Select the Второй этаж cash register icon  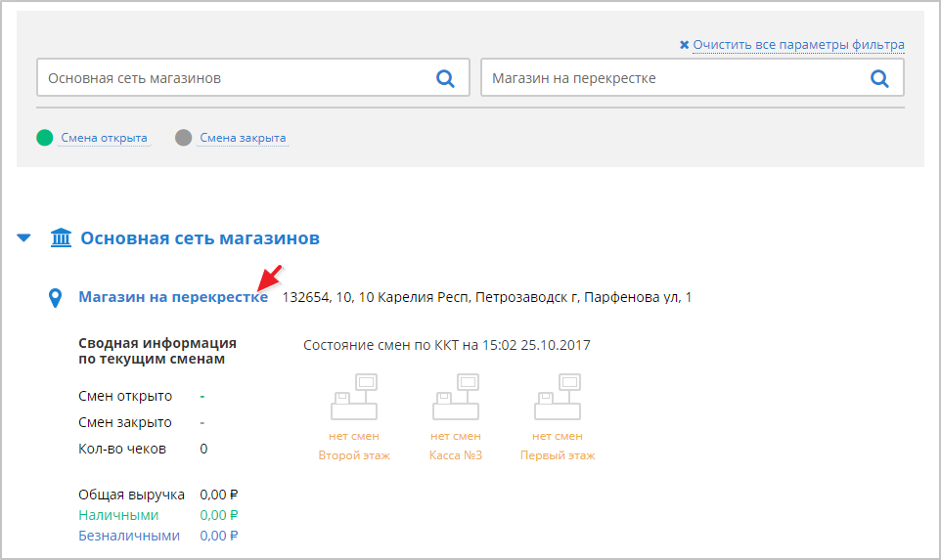[354, 396]
